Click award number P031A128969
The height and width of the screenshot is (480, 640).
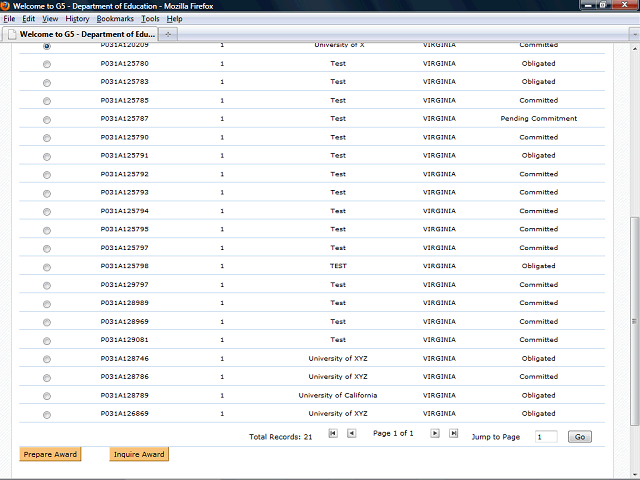[124, 322]
